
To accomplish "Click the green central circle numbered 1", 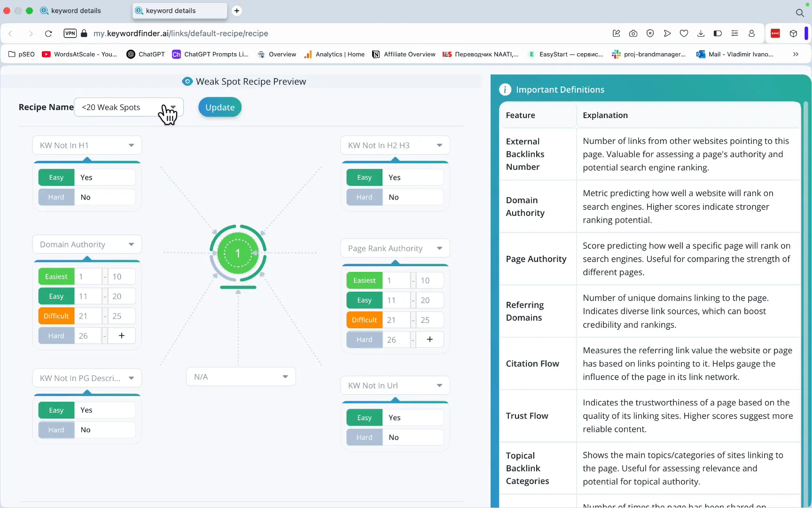I will tap(238, 253).
